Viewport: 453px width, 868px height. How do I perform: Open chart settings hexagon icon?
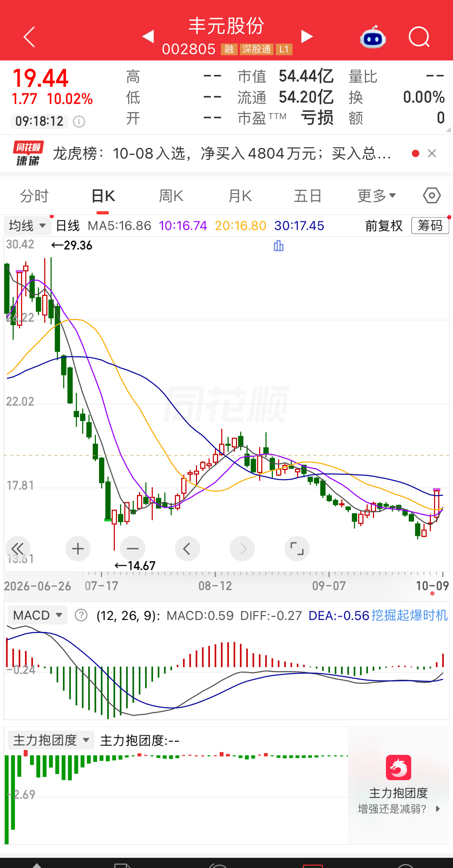432,195
